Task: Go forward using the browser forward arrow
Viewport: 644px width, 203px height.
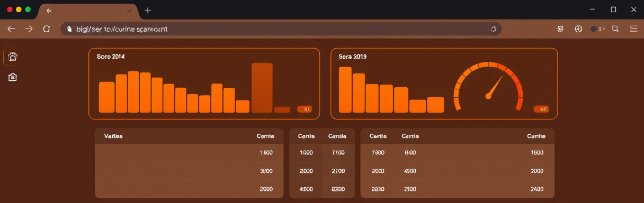Action: pyautogui.click(x=29, y=29)
